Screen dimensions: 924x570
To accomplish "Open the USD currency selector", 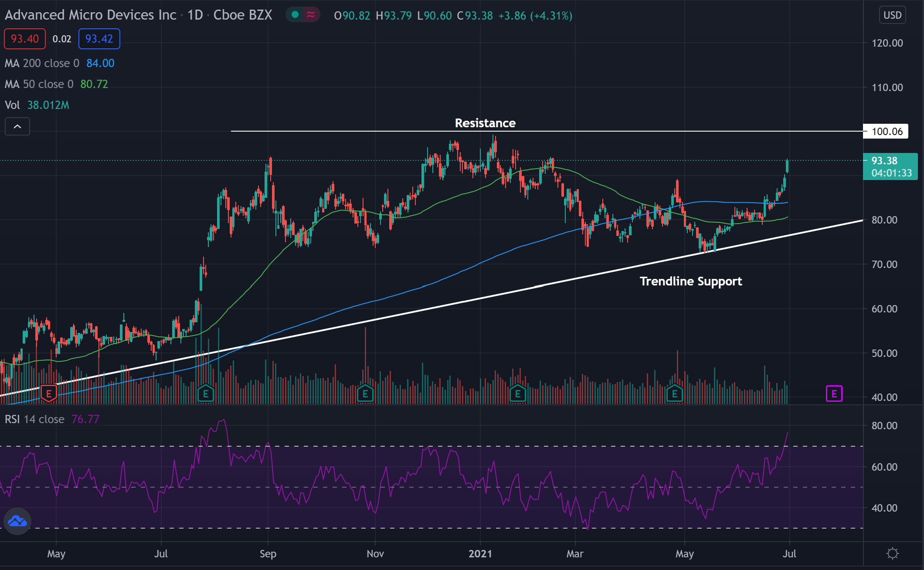I will tap(892, 15).
